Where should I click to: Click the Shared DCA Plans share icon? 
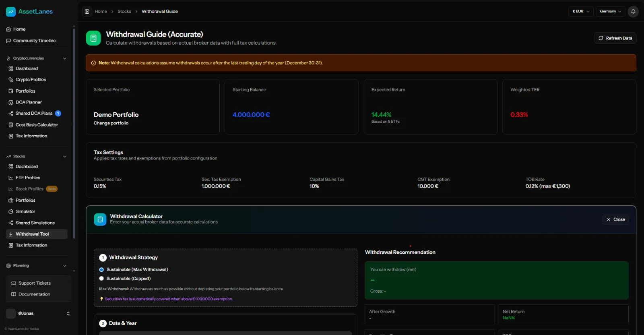[11, 114]
